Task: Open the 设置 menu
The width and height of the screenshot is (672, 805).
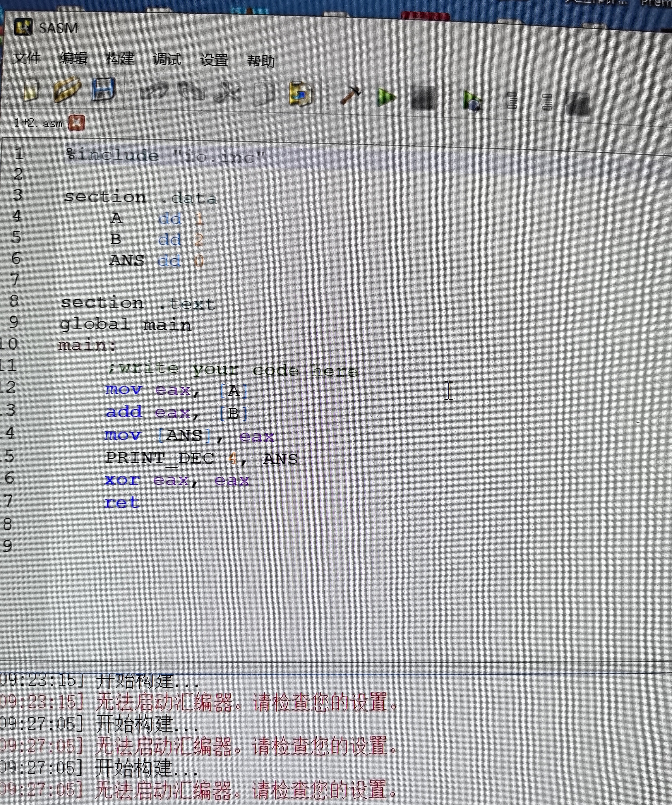Action: point(214,60)
